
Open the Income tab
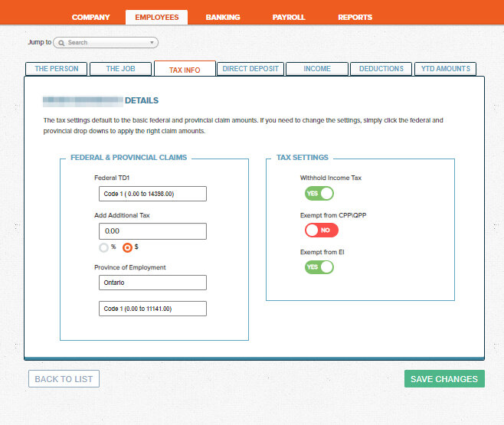point(317,69)
